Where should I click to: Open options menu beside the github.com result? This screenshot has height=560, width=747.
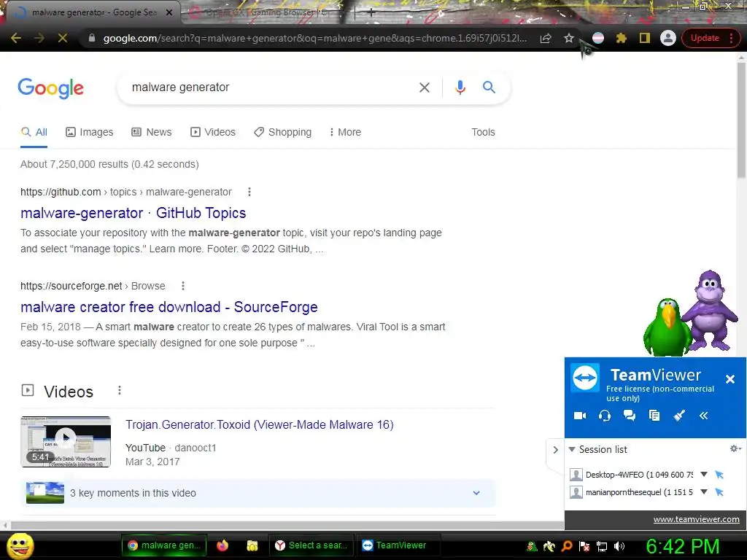(x=249, y=192)
